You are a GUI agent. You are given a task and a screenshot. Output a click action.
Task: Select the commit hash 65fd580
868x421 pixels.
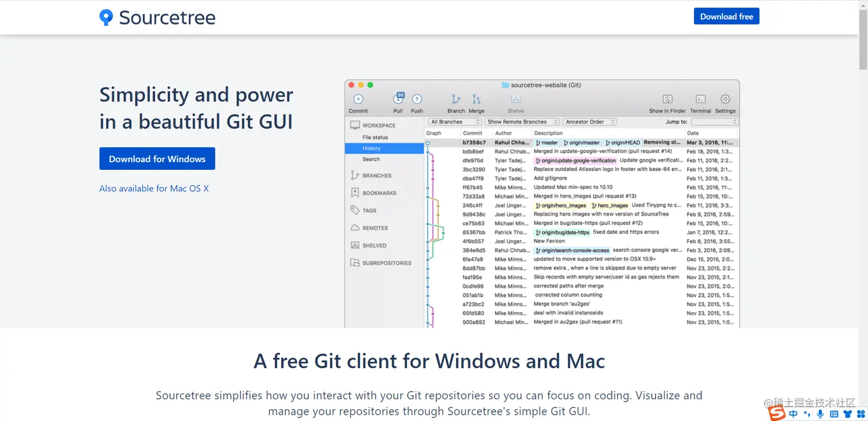point(474,313)
